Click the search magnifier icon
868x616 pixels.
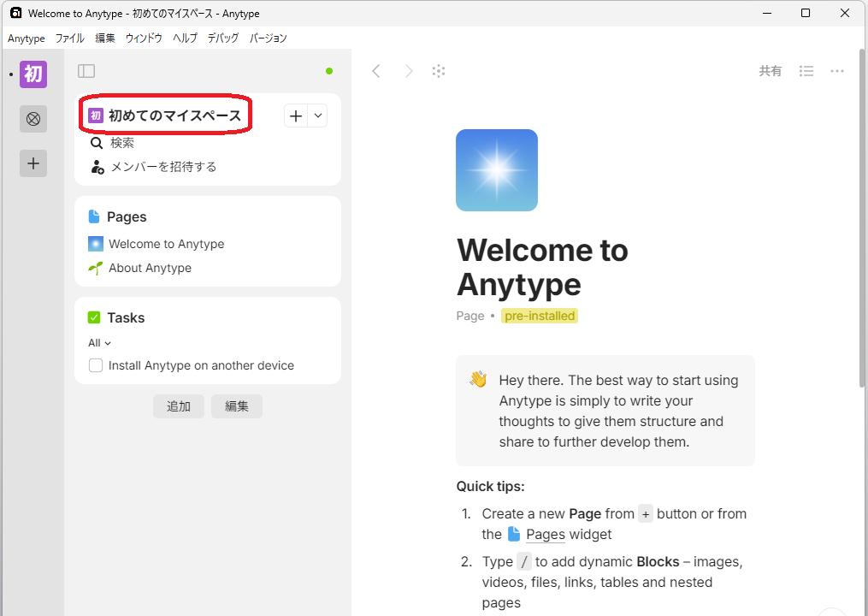(x=97, y=143)
